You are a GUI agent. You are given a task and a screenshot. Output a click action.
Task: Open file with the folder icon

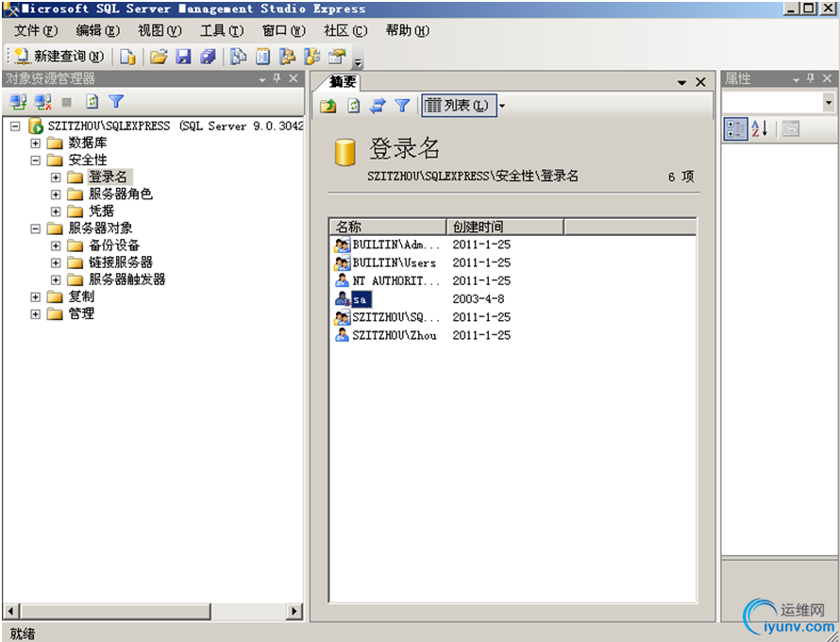click(x=159, y=57)
